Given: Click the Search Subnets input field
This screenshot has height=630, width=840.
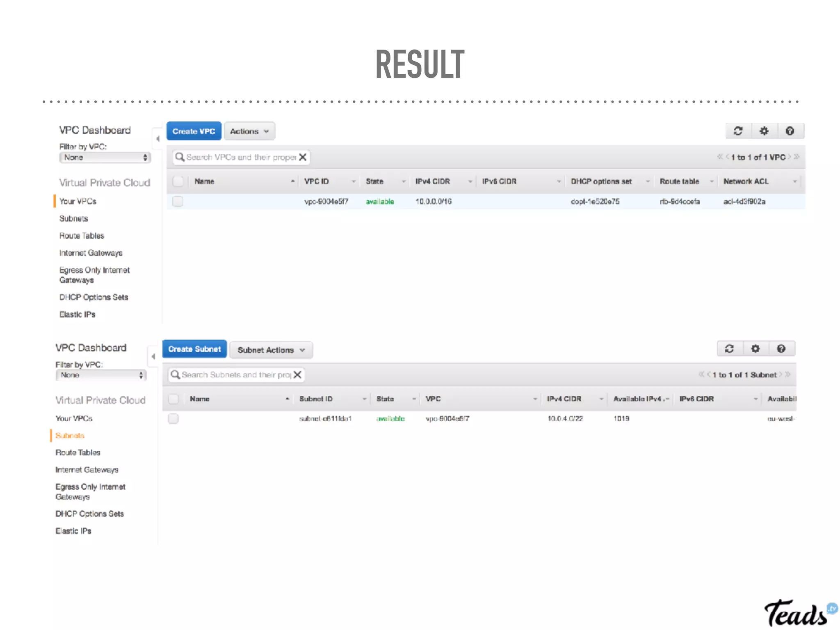Looking at the screenshot, I should [234, 375].
